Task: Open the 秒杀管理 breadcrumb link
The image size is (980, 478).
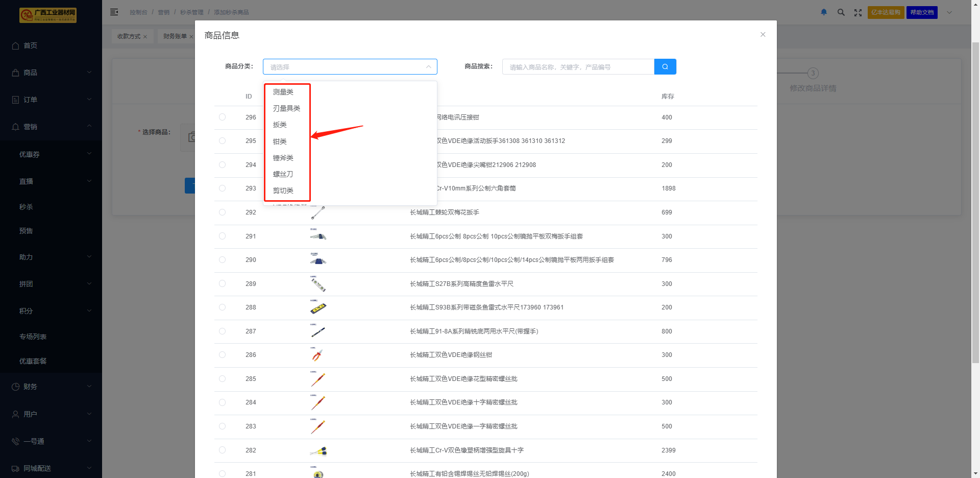Action: 191,12
